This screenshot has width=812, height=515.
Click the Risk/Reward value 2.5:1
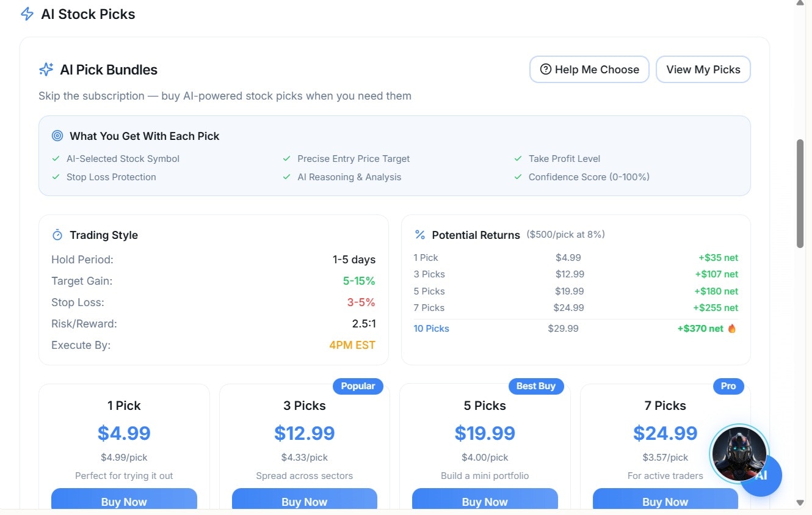pos(364,324)
